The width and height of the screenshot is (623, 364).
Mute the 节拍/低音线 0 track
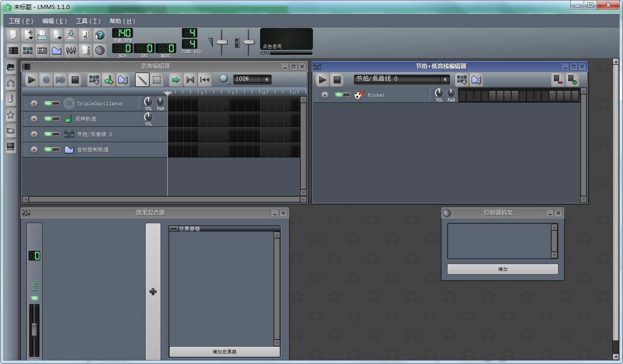click(x=48, y=134)
